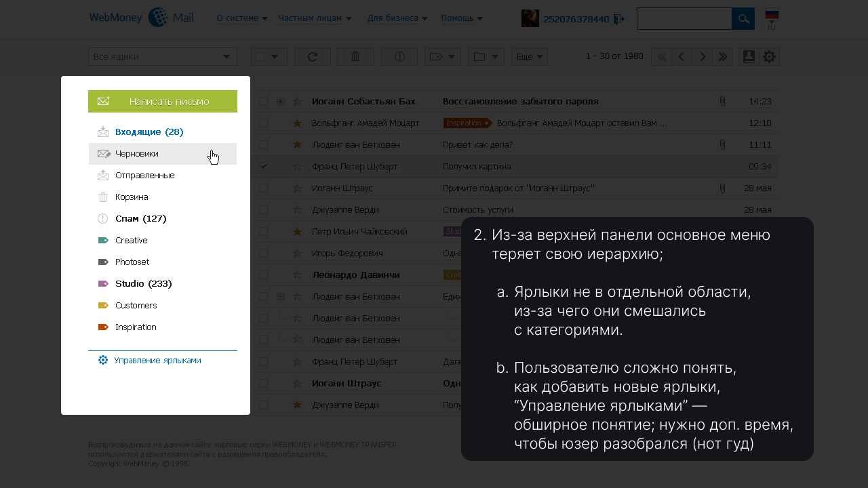Go to the next page of messages
Screen dimensions: 868x488
702,57
